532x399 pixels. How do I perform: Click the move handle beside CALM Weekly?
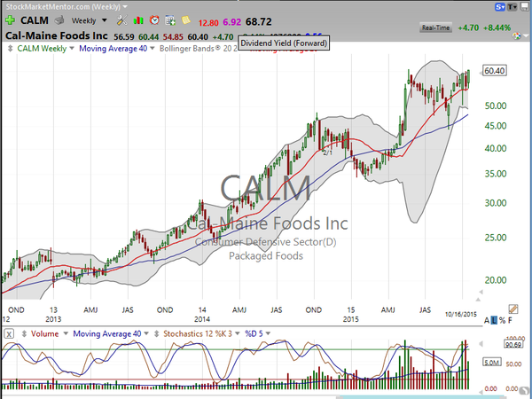coord(10,49)
